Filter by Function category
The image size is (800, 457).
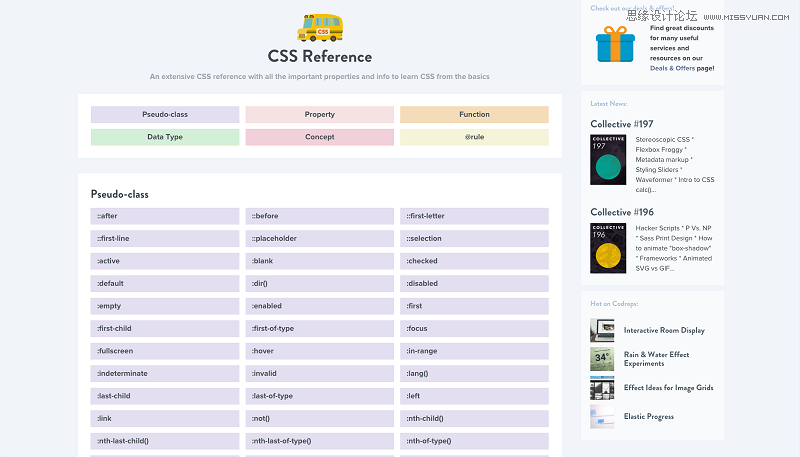[x=474, y=115]
